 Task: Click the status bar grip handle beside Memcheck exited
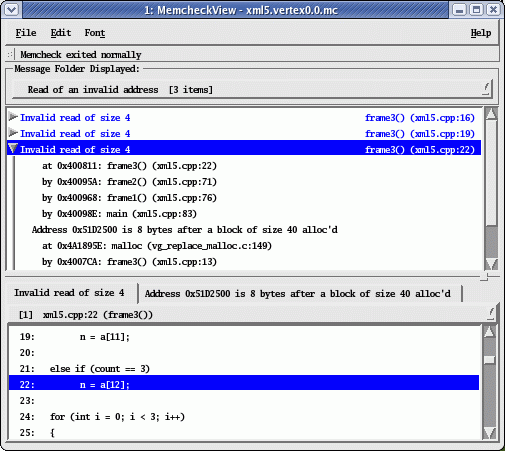pos(10,54)
